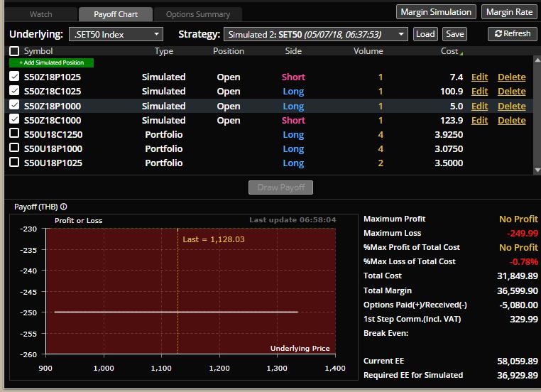Open the Options Summary tab
Image resolution: width=541 pixels, height=392 pixels.
pyautogui.click(x=197, y=14)
